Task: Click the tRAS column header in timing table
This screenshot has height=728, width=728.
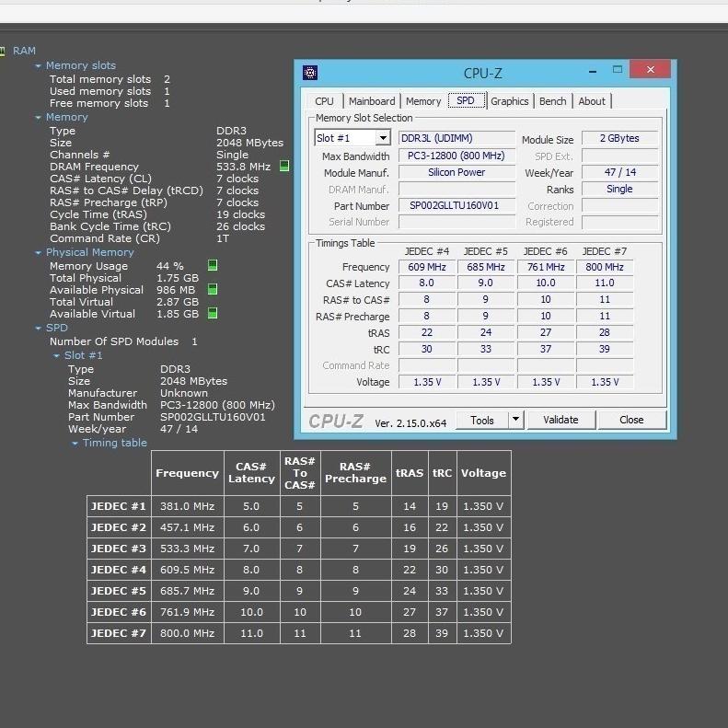Action: (x=410, y=473)
